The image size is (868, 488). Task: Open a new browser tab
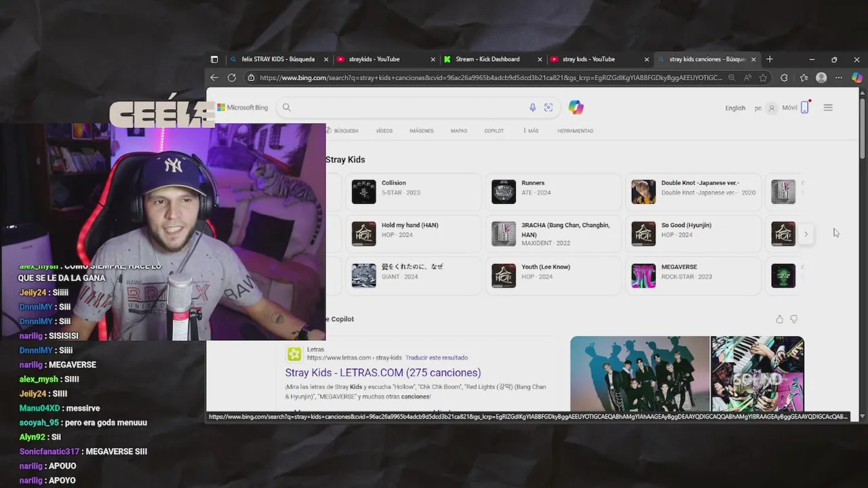(x=769, y=59)
